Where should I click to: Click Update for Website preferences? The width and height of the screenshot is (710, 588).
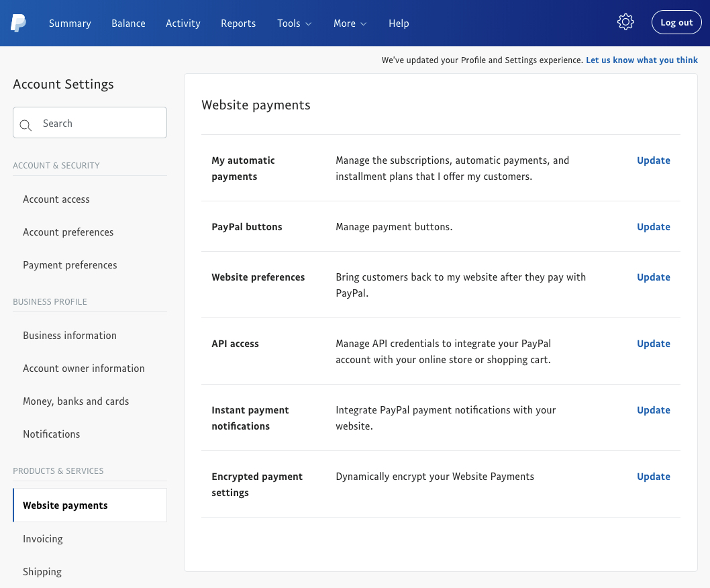[x=654, y=277]
